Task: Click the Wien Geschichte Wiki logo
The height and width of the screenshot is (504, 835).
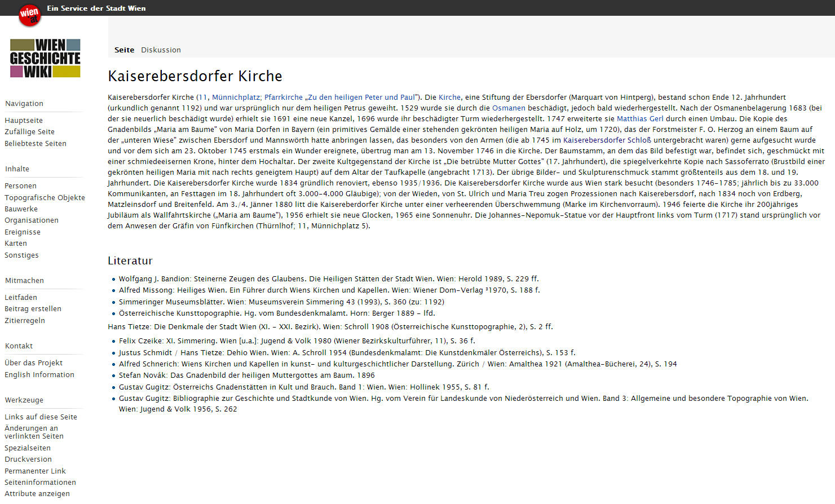Action: pos(45,58)
